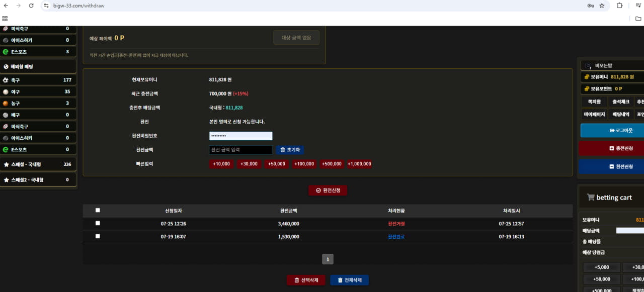Click the 보유포인트 0 P row
Screen dimensions: 644x292
pos(612,88)
